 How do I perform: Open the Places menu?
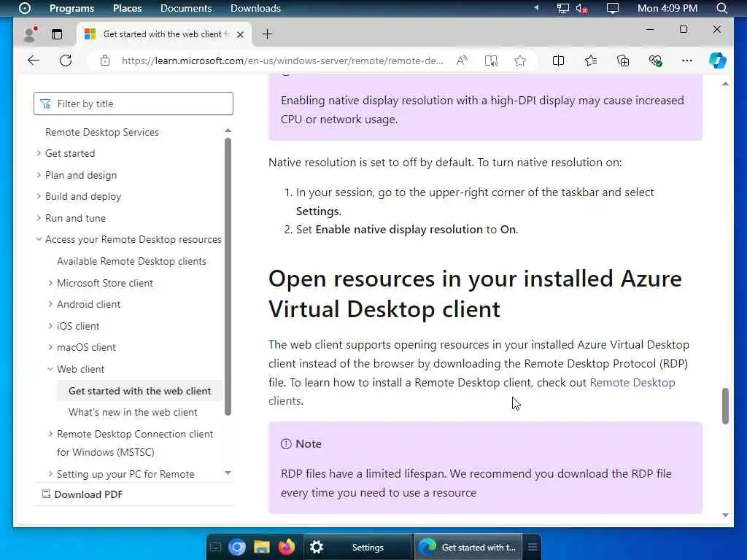(x=127, y=8)
